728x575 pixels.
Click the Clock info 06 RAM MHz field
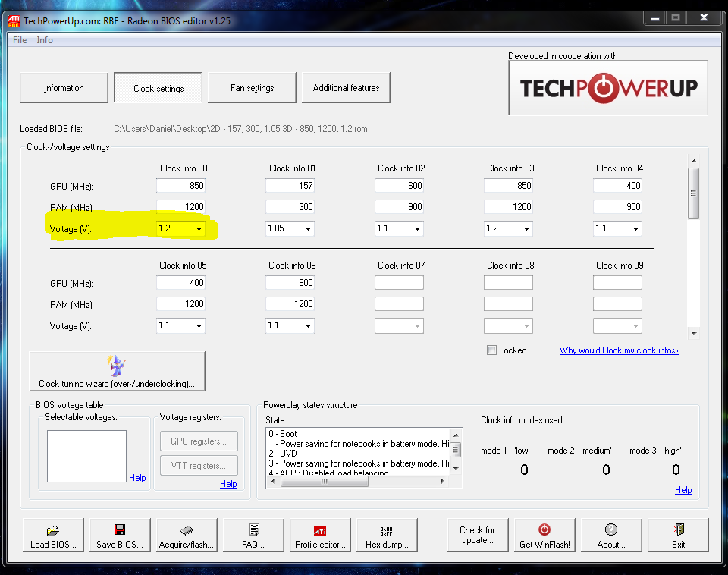(290, 303)
